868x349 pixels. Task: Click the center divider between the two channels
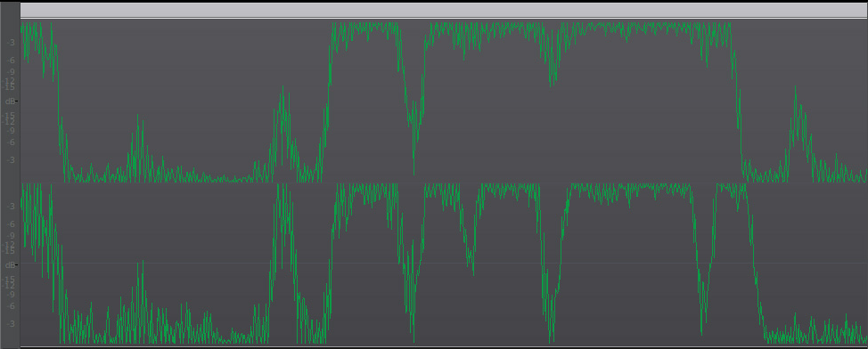coord(444,183)
